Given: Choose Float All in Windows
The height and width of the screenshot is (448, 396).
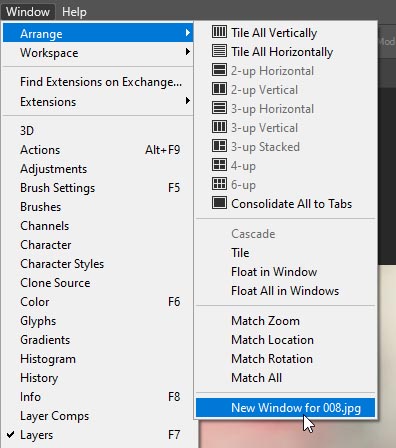Looking at the screenshot, I should (286, 291).
